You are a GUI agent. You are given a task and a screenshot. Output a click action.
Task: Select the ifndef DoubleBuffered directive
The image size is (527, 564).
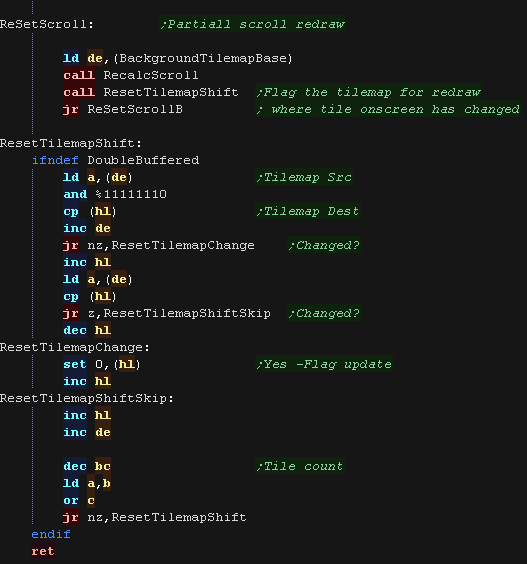(115, 160)
